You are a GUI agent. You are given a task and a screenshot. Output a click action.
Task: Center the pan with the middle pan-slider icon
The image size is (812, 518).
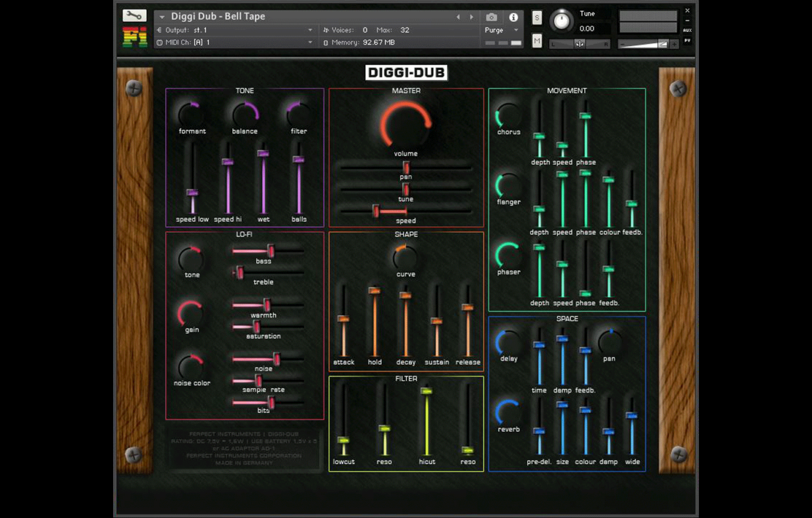pos(580,44)
